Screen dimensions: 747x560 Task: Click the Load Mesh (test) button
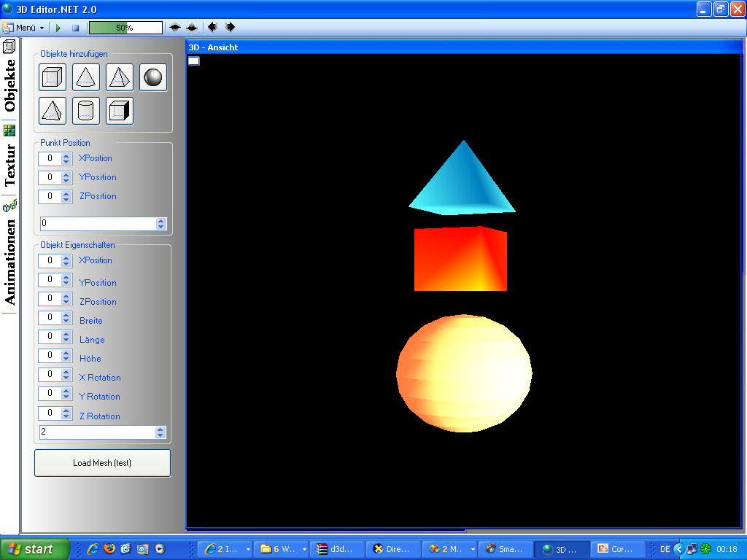click(102, 463)
